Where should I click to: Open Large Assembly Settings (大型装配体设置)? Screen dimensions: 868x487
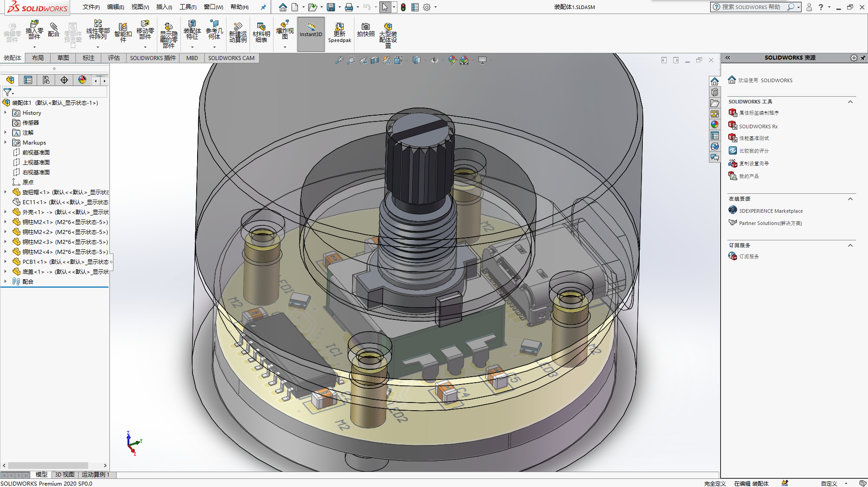click(388, 35)
